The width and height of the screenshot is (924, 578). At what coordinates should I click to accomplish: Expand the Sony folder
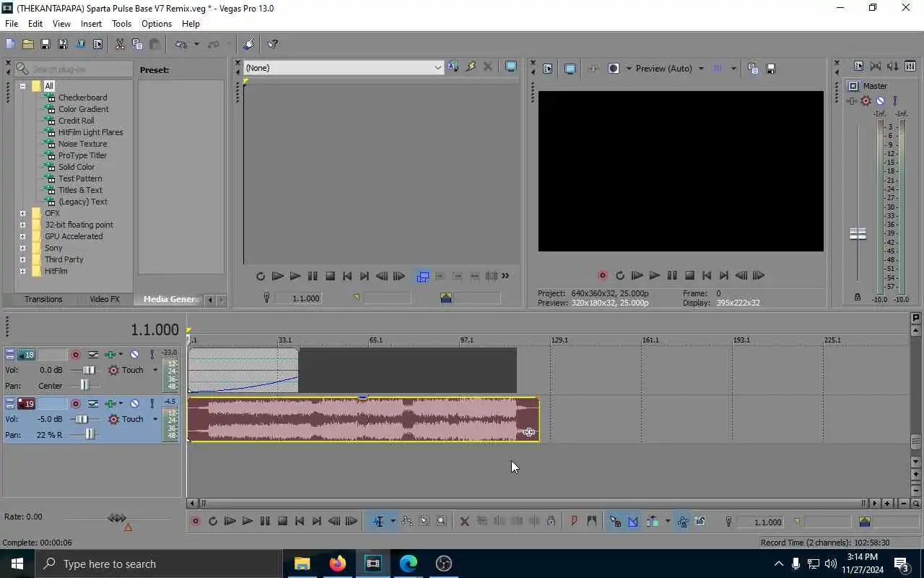coord(22,248)
